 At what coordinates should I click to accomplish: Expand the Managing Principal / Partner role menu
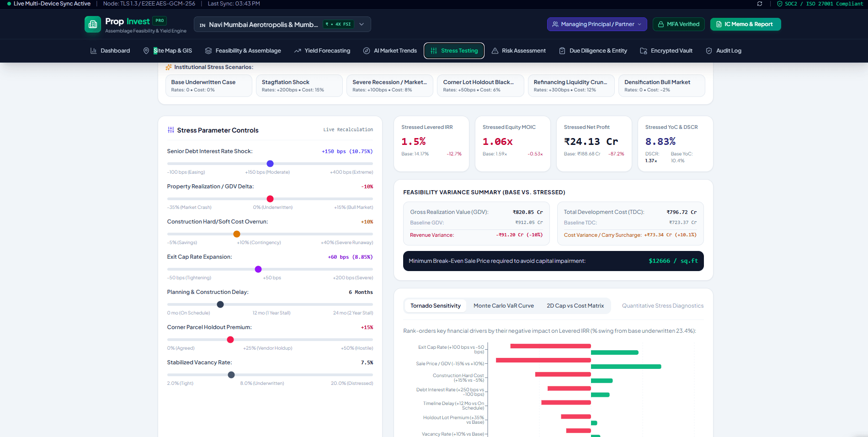[597, 24]
